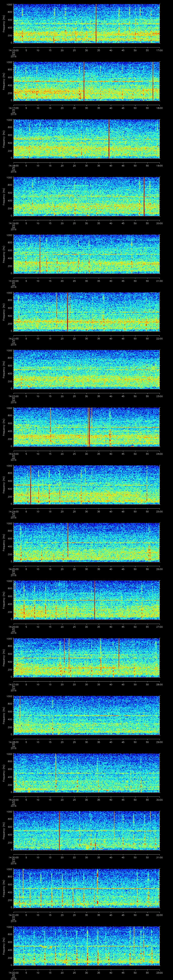The width and height of the screenshot is (173, 980).
Task: Select the 14:23:00 minute spectrogram
Action: click(86, 427)
